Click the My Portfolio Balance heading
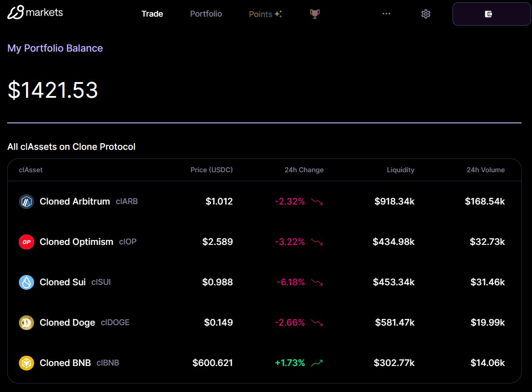This screenshot has width=532, height=392. click(55, 48)
